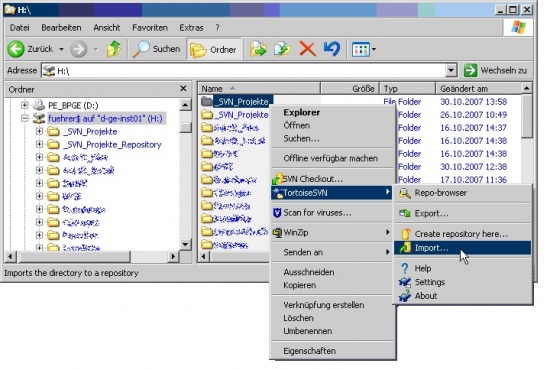550x370 pixels.
Task: Open the TortoiseSVN submenu entry
Action: (x=331, y=193)
